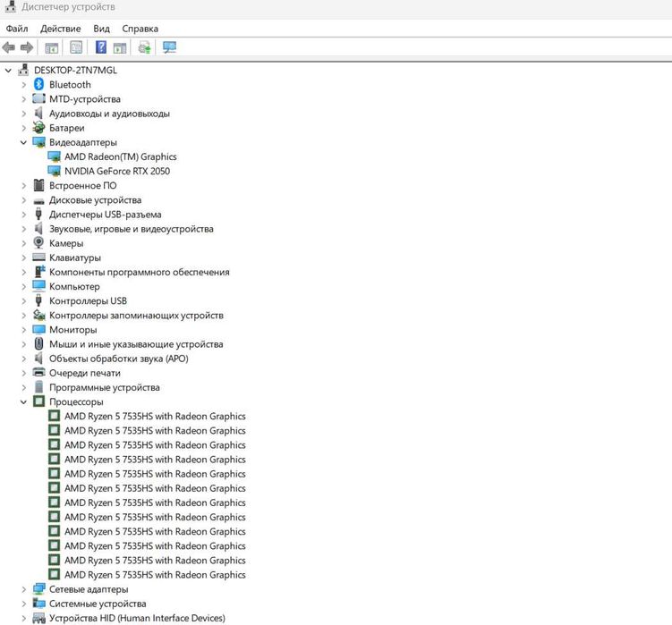Image resolution: width=672 pixels, height=625 pixels.
Task: Collapse the Видеоадаптеры category
Action: click(x=23, y=142)
